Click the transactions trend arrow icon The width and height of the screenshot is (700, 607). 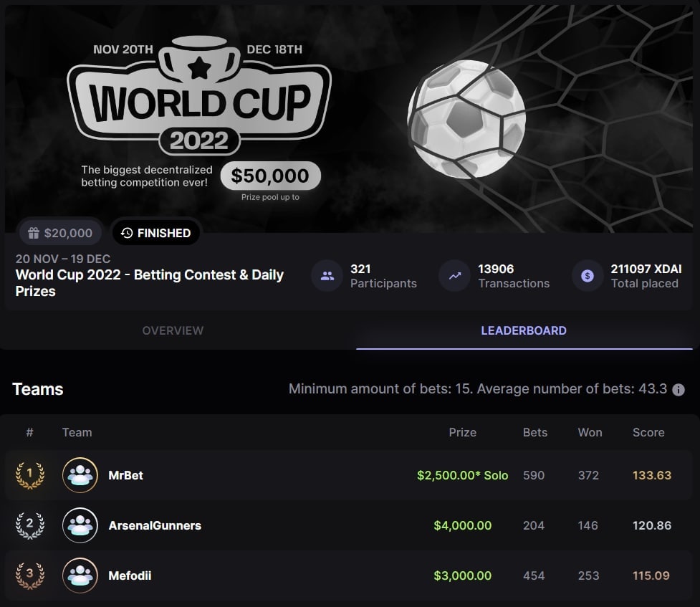pos(454,276)
